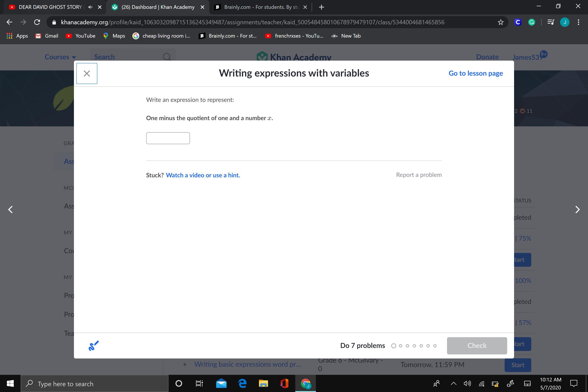Click Watch a video or use a hint
The height and width of the screenshot is (392, 588).
pos(203,175)
